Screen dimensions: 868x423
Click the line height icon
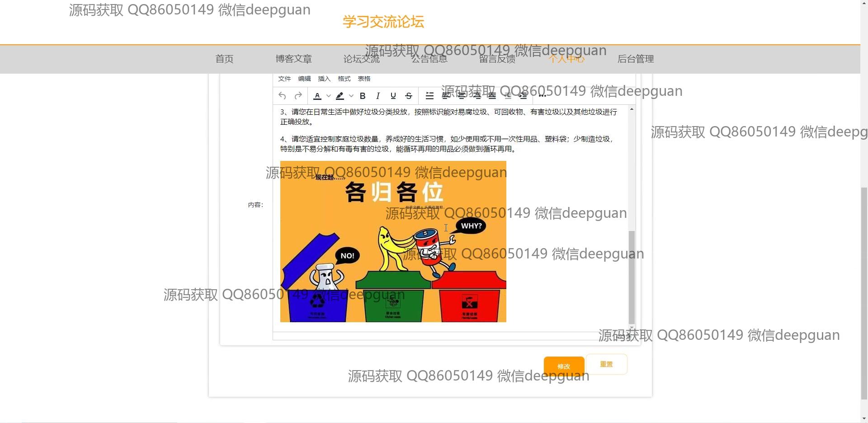429,96
